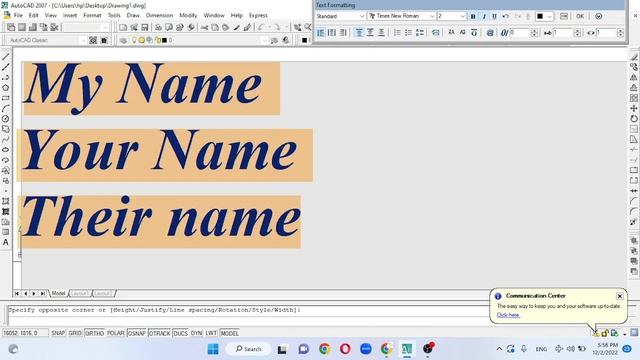Select the Rotate tool in Modify toolbar
The width and height of the screenshot is (640, 360).
pyautogui.click(x=633, y=119)
